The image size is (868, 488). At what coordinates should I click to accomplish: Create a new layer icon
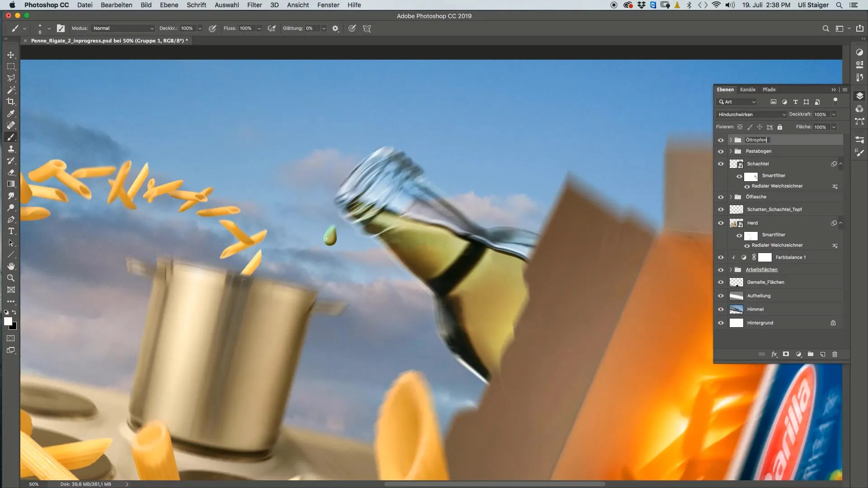(823, 354)
